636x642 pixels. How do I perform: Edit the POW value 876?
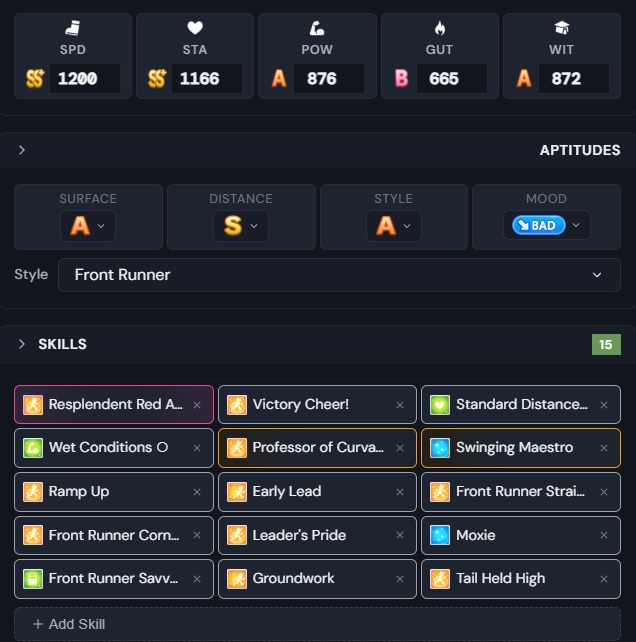(x=329, y=78)
